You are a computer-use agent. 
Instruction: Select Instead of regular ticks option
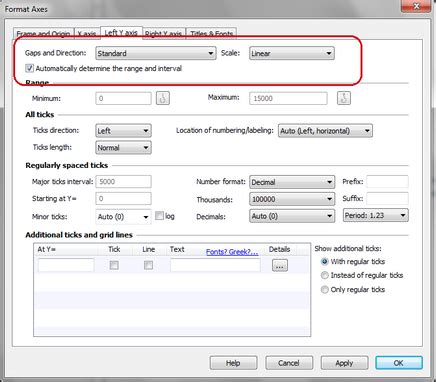coord(324,275)
